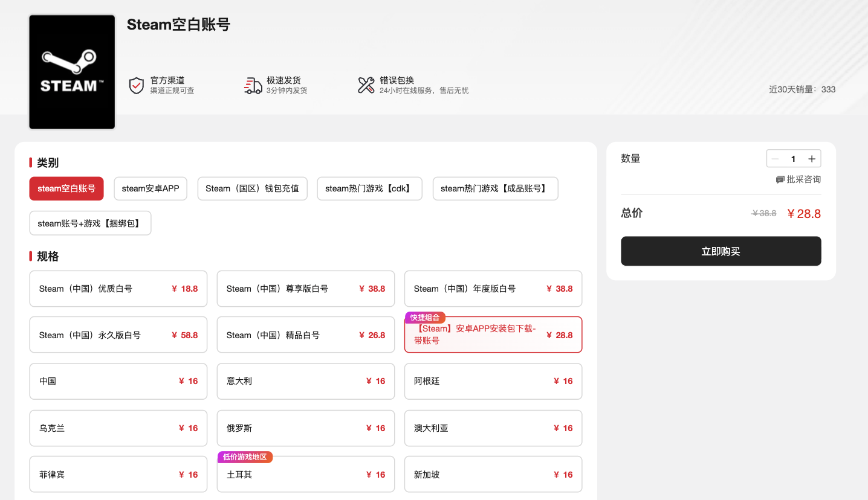Click the 快捷组合 badge on the combo spec
Image resolution: width=868 pixels, height=500 pixels.
point(424,316)
